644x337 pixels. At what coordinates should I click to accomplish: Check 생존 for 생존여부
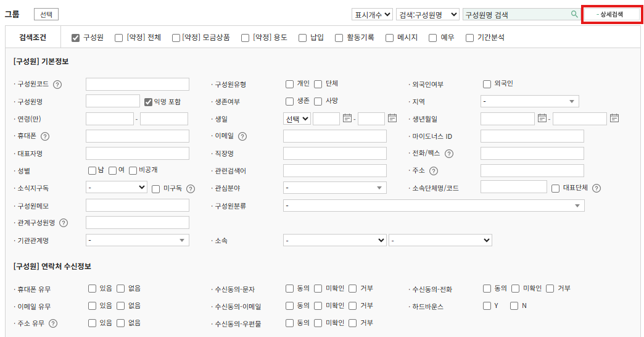[x=289, y=101]
